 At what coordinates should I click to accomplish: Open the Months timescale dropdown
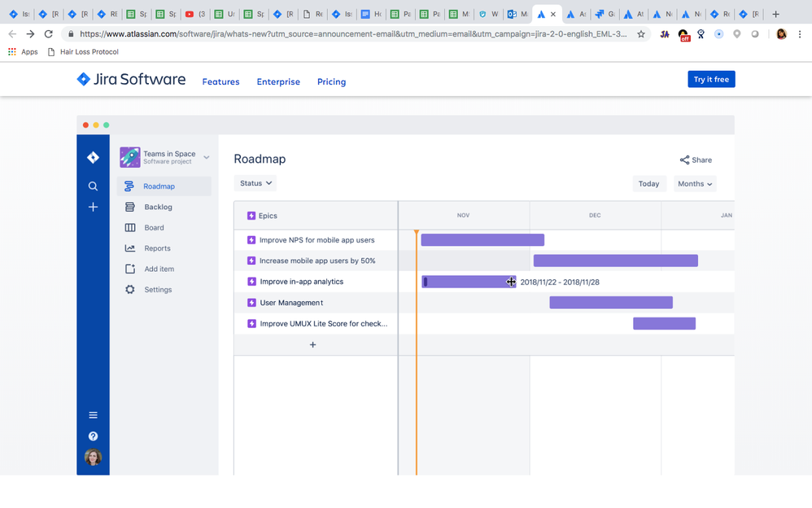(x=695, y=184)
